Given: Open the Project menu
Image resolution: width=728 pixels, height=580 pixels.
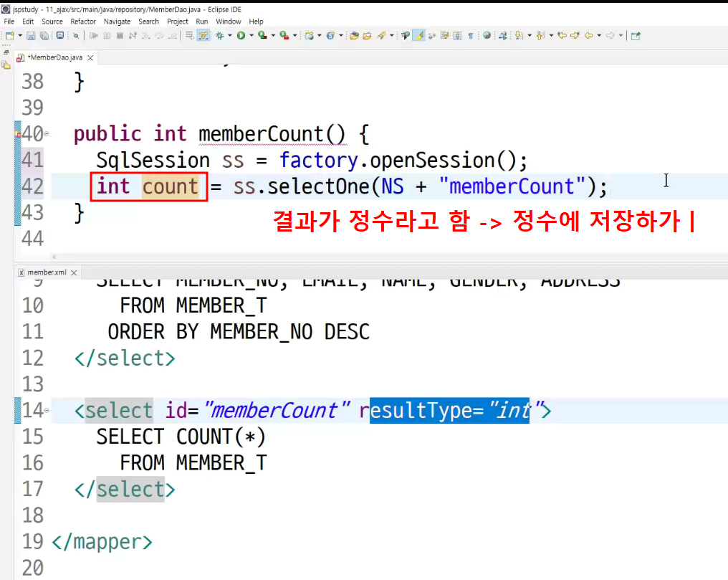Looking at the screenshot, I should 178,22.
